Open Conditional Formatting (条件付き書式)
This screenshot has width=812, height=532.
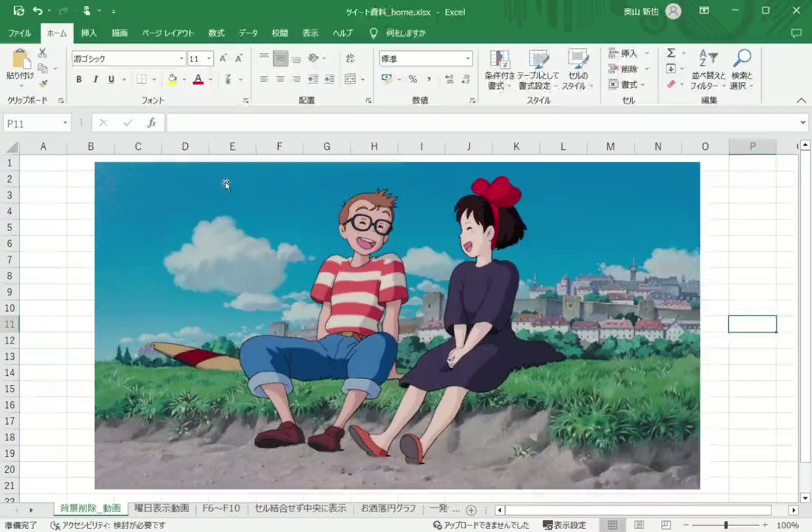coord(500,69)
